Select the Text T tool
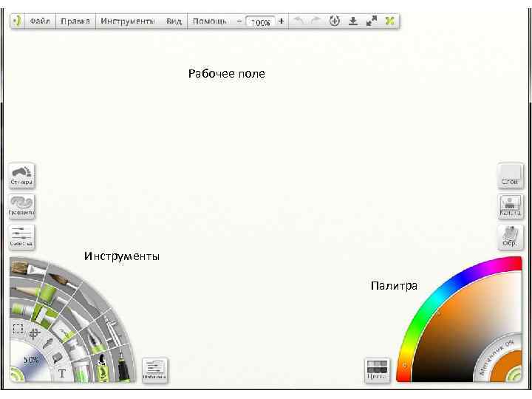Screen dimensions: 532x399 pos(62,374)
